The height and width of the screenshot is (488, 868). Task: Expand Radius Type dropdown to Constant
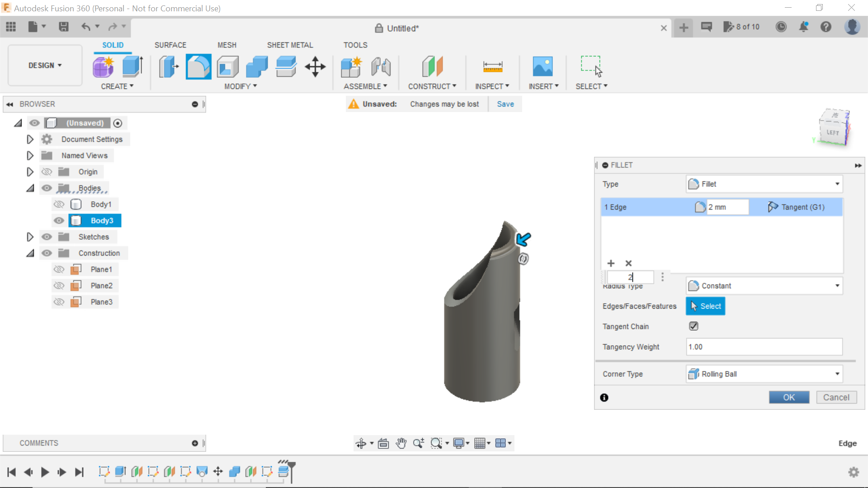[838, 286]
